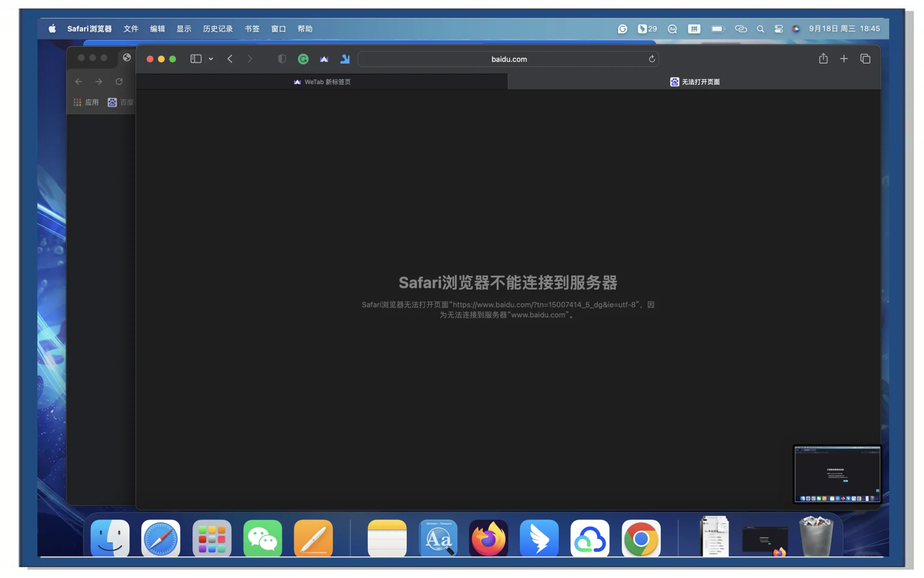Launch Safari from the Dock
Screen dimensions: 924x578
(x=161, y=538)
